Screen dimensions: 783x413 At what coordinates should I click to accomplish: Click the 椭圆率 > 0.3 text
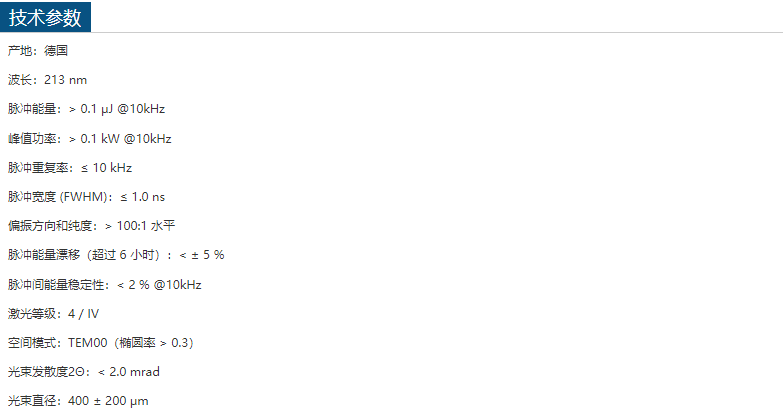pos(154,343)
